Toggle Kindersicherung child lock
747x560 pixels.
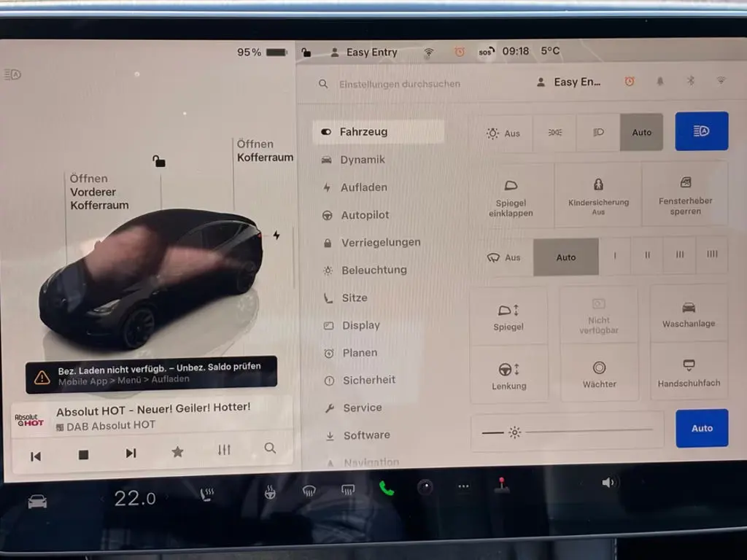pyautogui.click(x=598, y=195)
